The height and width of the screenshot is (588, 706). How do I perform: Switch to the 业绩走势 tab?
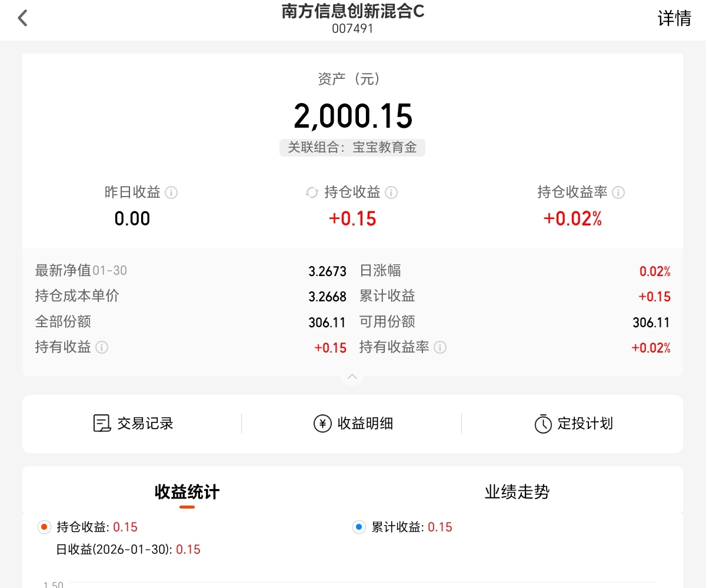point(517,492)
